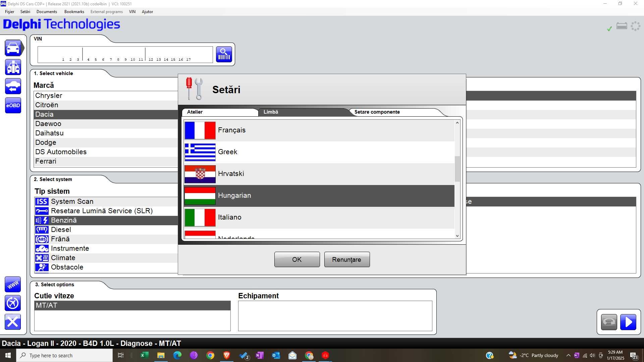The height and width of the screenshot is (362, 644).
Task: Select Ferrari in Marcă list
Action: 106,161
